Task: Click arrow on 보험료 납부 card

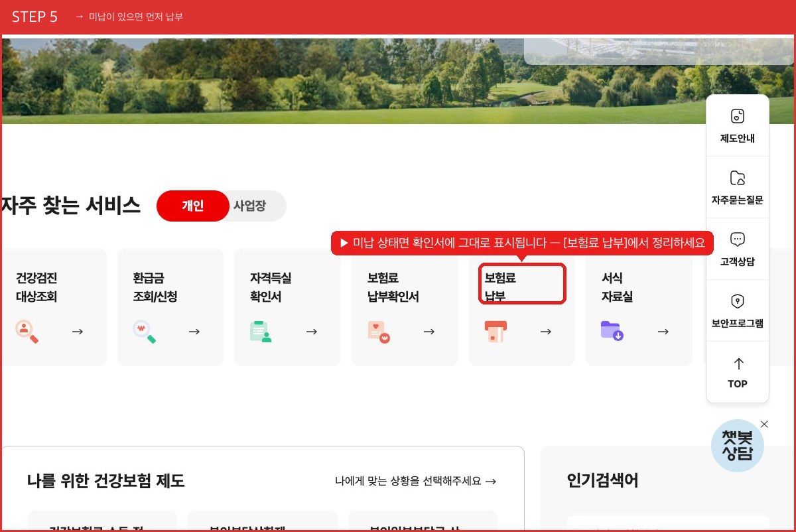Action: pos(546,331)
